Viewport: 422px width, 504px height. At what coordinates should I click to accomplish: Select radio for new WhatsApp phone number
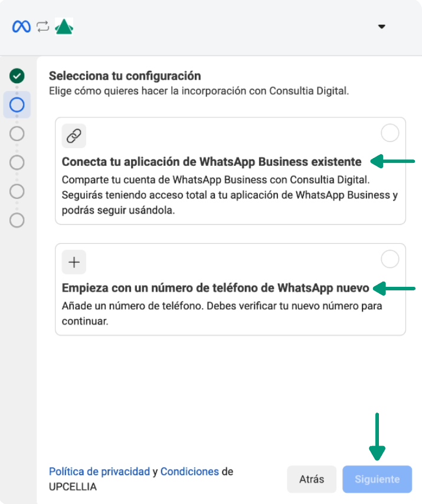pos(390,259)
